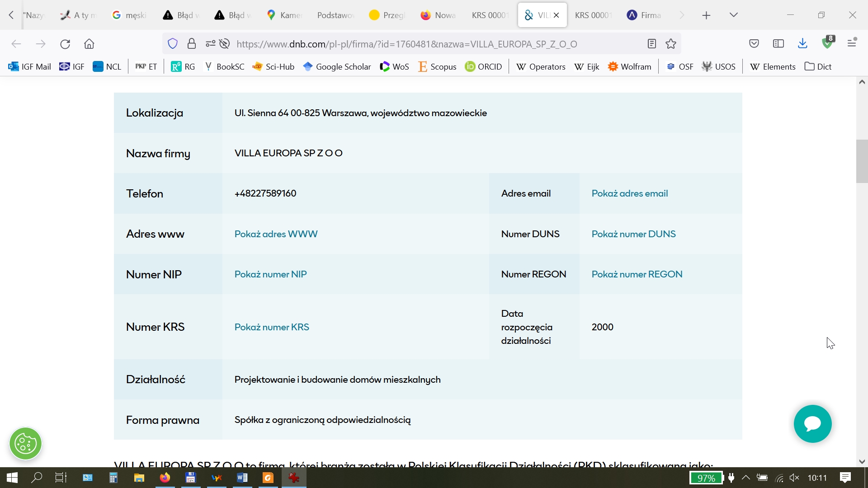
Task: Open the cookie settings round icon
Action: [x=26, y=444]
